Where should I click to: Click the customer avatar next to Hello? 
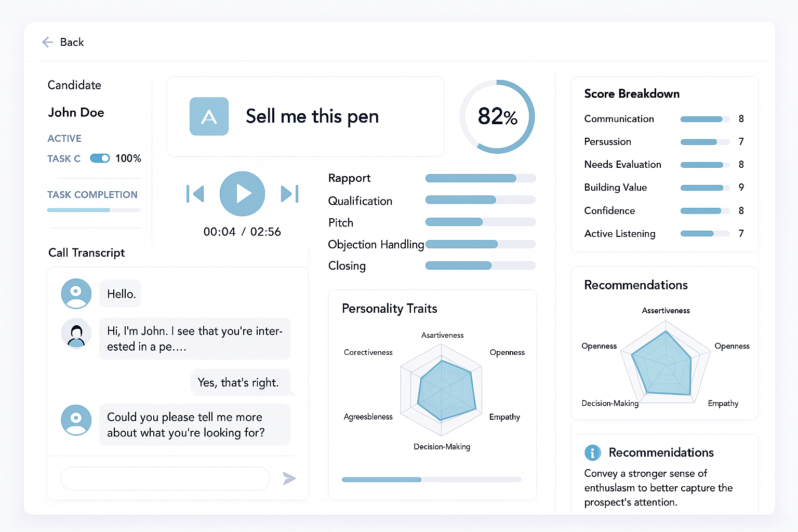[x=76, y=294]
